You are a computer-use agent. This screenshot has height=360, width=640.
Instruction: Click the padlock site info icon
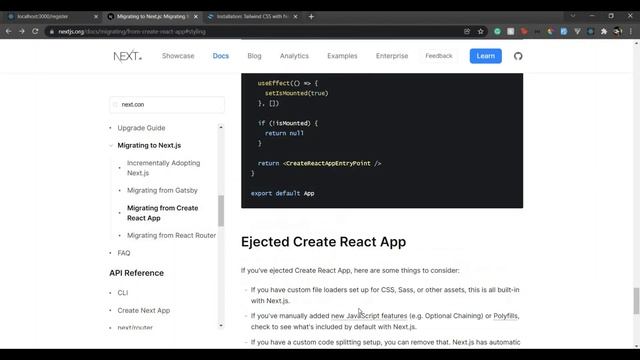tap(52, 31)
